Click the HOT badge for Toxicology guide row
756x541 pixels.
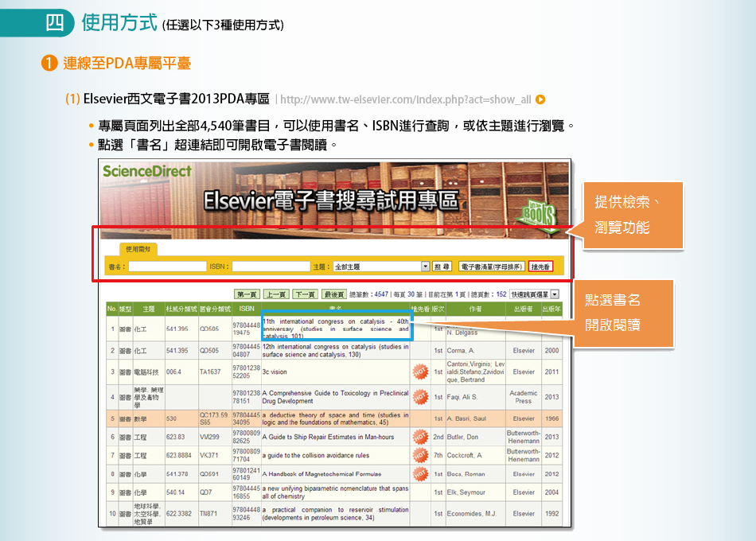(420, 397)
